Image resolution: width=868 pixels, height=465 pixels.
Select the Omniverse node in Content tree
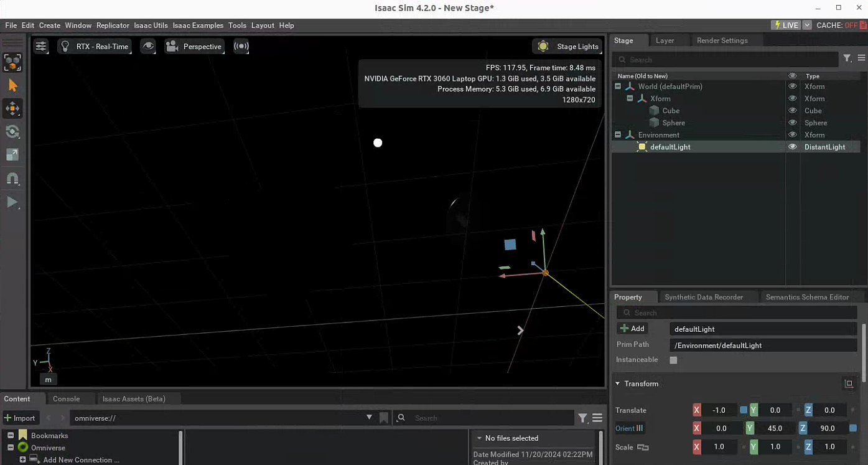click(48, 448)
